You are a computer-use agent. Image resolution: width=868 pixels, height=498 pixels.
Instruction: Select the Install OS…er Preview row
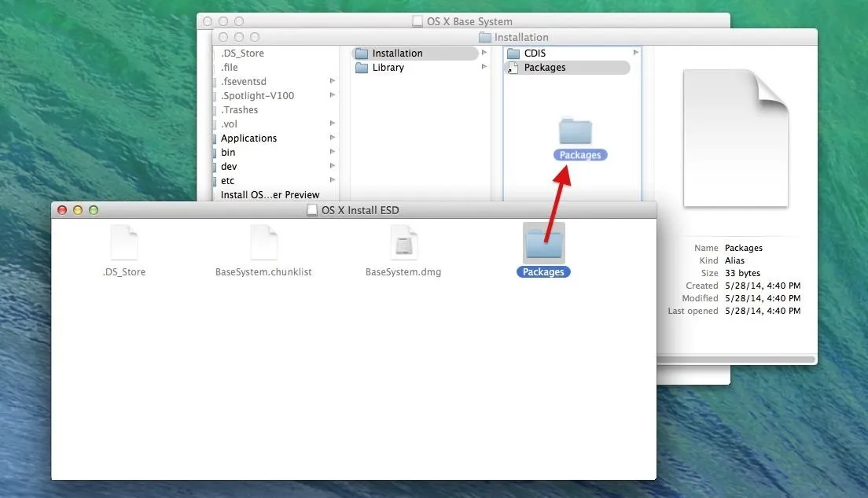coord(276,194)
